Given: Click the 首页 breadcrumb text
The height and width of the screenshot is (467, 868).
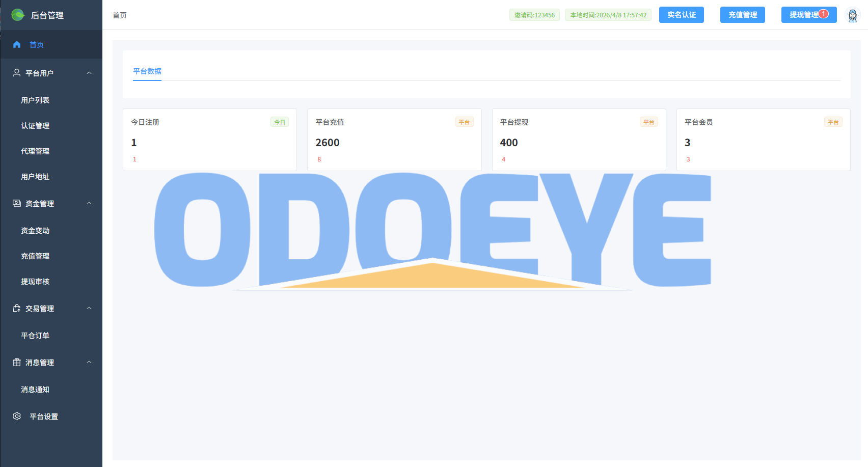Looking at the screenshot, I should coord(120,15).
